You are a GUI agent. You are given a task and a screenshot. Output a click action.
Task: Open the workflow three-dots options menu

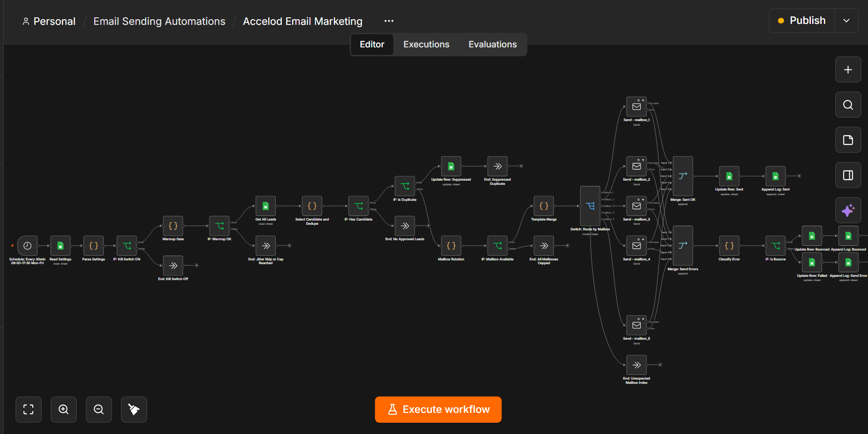[389, 21]
